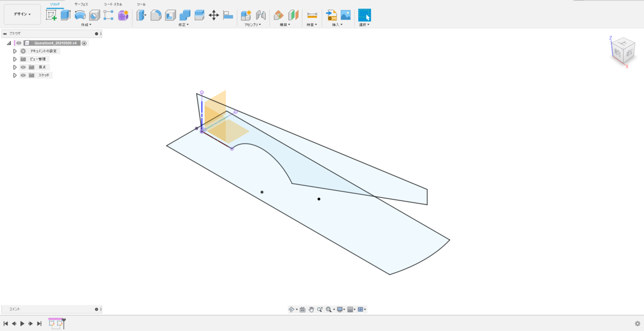
Task: Start the Create Sketch tool
Action: coord(52,16)
